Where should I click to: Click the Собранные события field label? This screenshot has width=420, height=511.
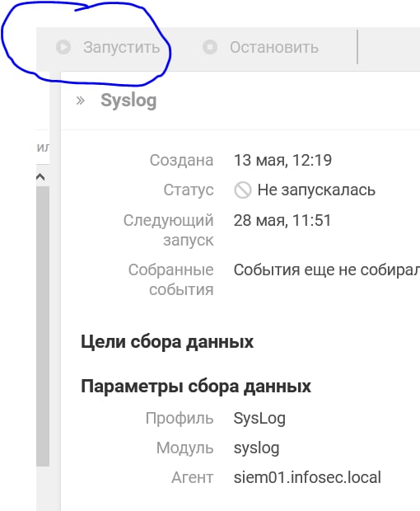[171, 279]
